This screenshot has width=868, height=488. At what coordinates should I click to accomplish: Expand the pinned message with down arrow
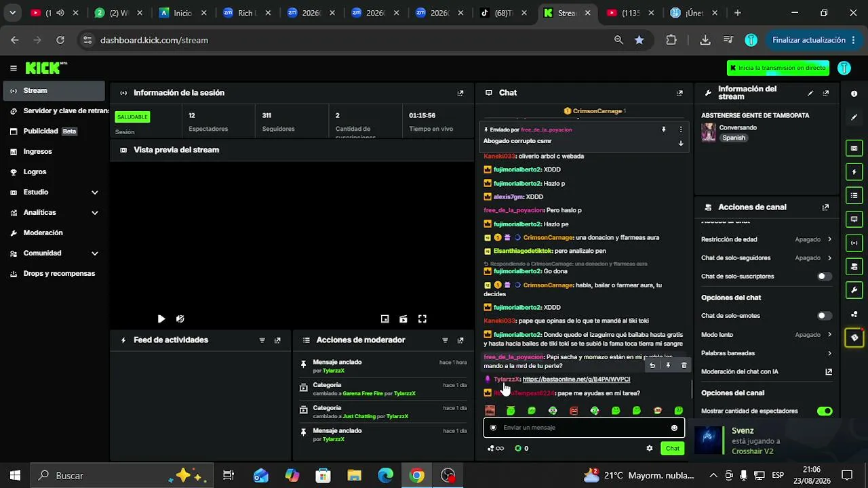click(681, 143)
